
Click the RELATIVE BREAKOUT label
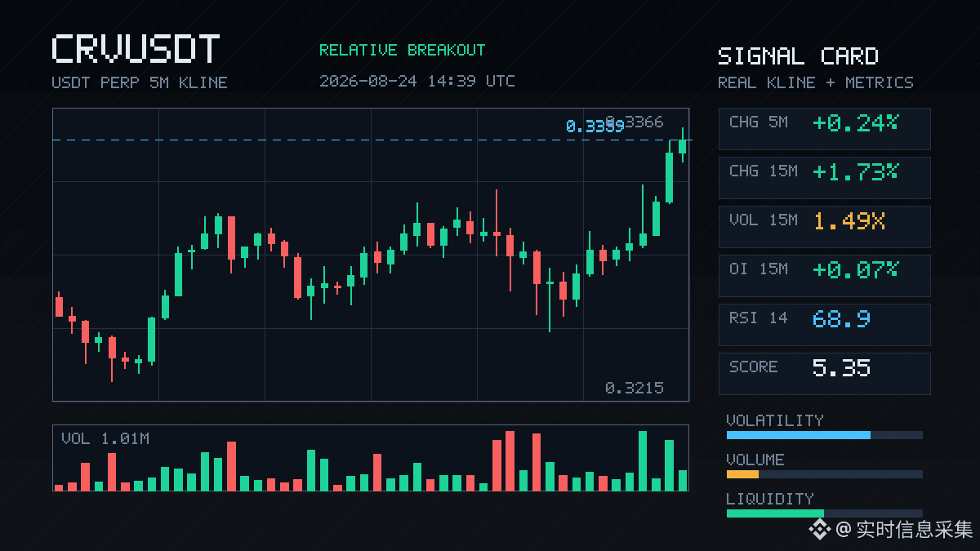tap(402, 50)
